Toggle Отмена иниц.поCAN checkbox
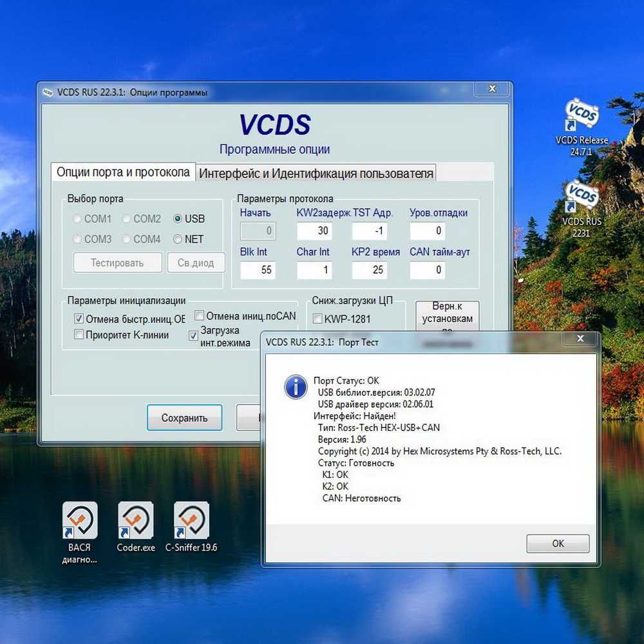644x644 pixels. click(199, 316)
